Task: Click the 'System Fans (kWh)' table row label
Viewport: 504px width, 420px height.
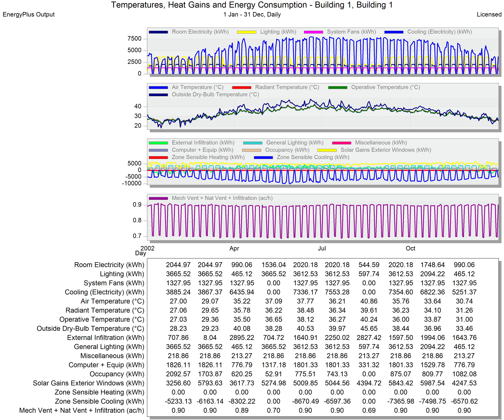Action: (114, 283)
